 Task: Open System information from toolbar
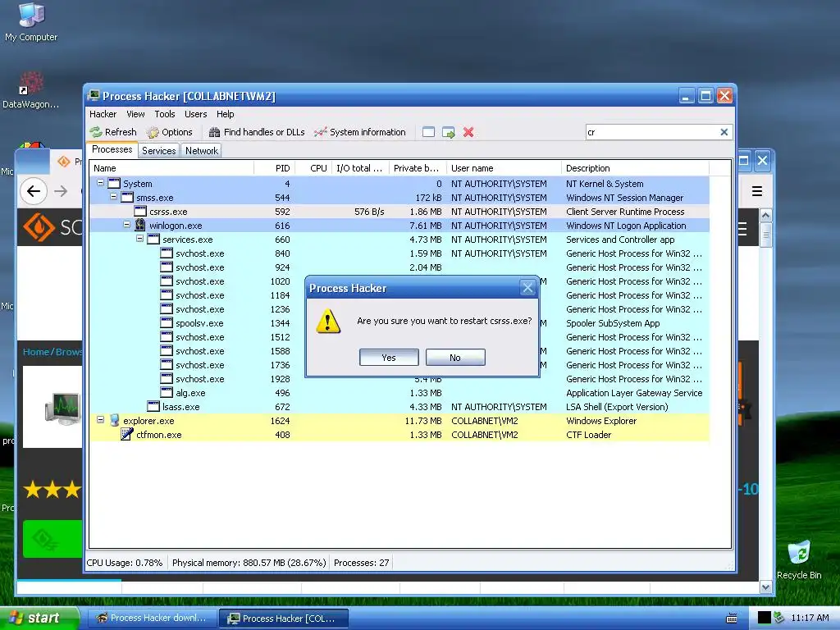click(360, 132)
